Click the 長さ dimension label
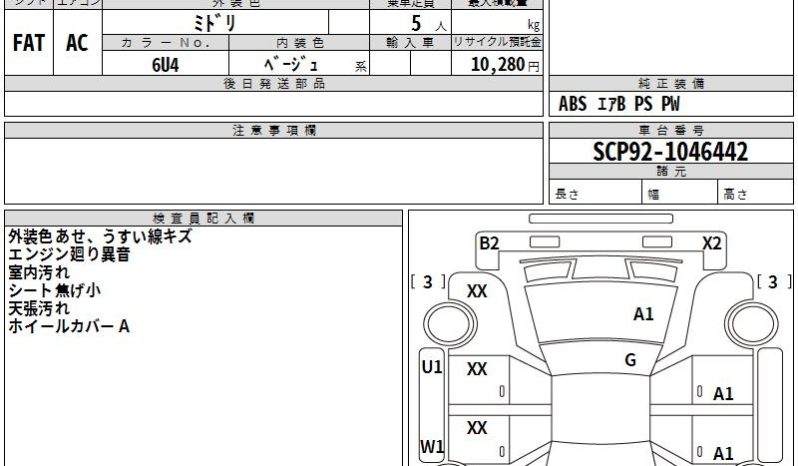Viewport: 798px width, 466px height. (566, 194)
